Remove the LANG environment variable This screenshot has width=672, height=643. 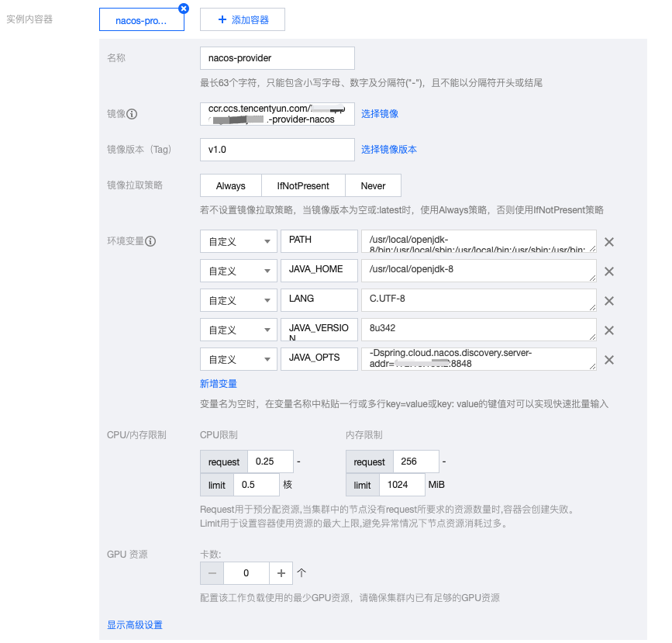point(609,301)
